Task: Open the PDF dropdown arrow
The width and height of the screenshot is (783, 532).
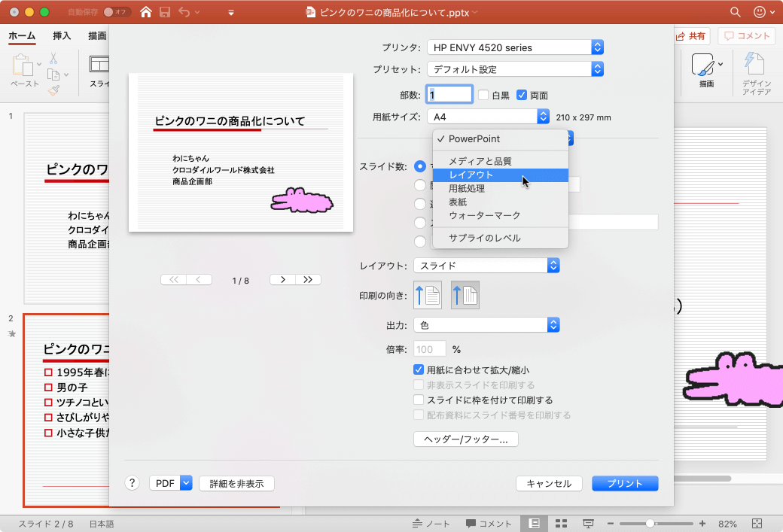Action: coord(186,483)
